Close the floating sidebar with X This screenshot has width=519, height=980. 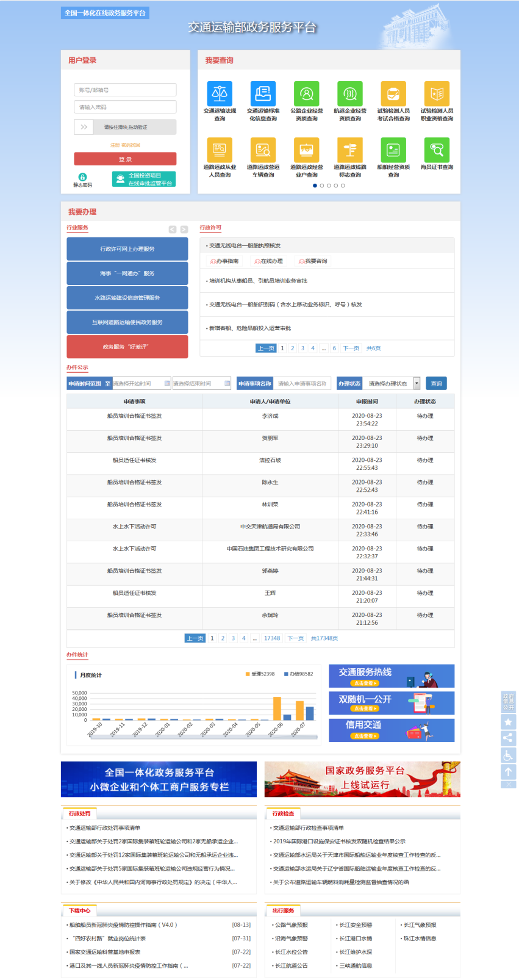point(509,784)
